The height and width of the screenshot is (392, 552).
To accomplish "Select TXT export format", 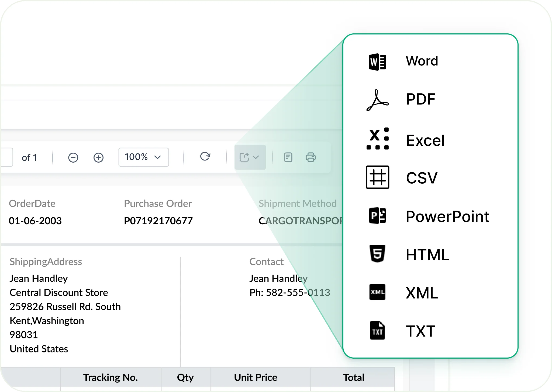I will coord(420,331).
